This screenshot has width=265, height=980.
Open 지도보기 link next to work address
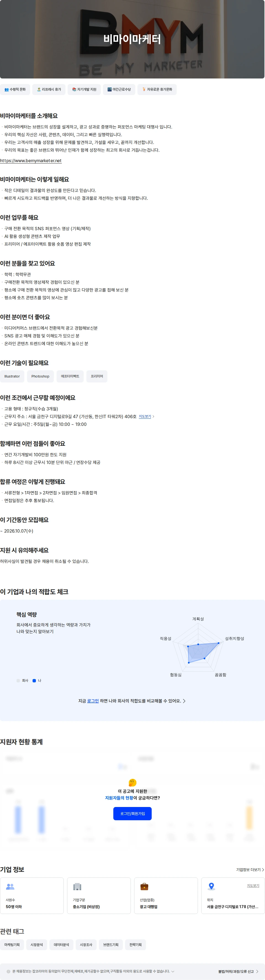coord(145,416)
